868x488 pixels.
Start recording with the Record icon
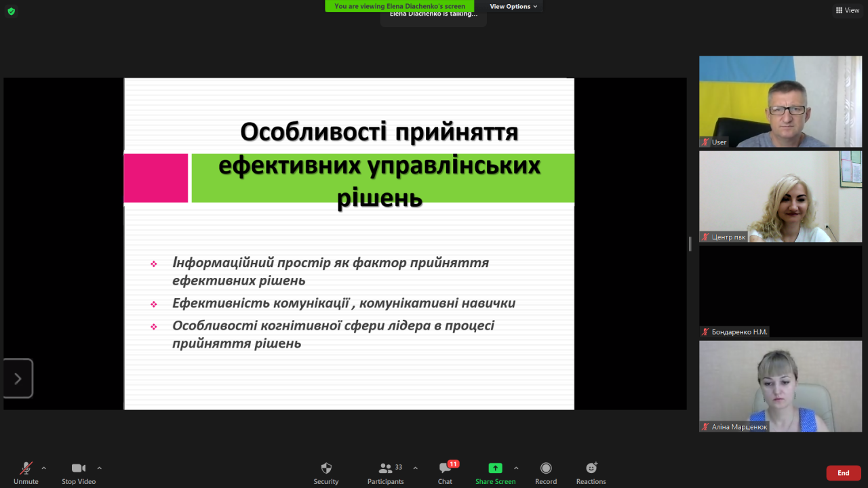click(x=546, y=468)
